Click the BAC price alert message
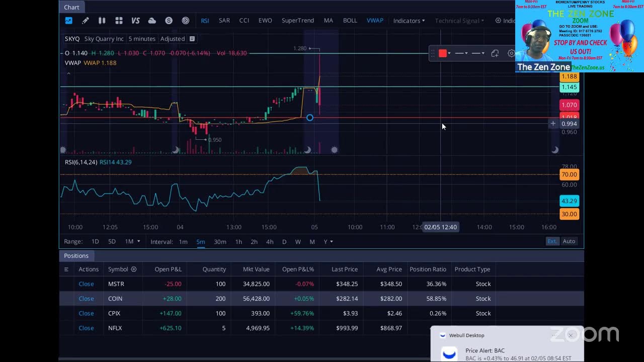 pos(518,354)
